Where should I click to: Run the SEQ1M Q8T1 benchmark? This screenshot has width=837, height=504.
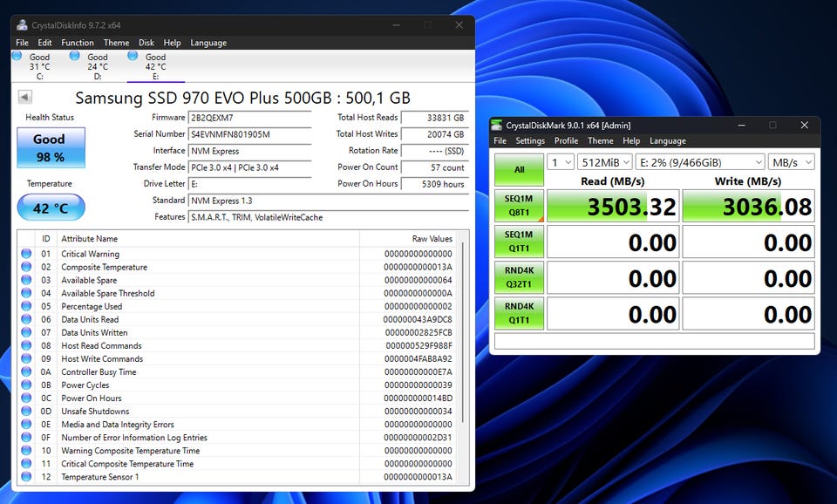tap(519, 206)
